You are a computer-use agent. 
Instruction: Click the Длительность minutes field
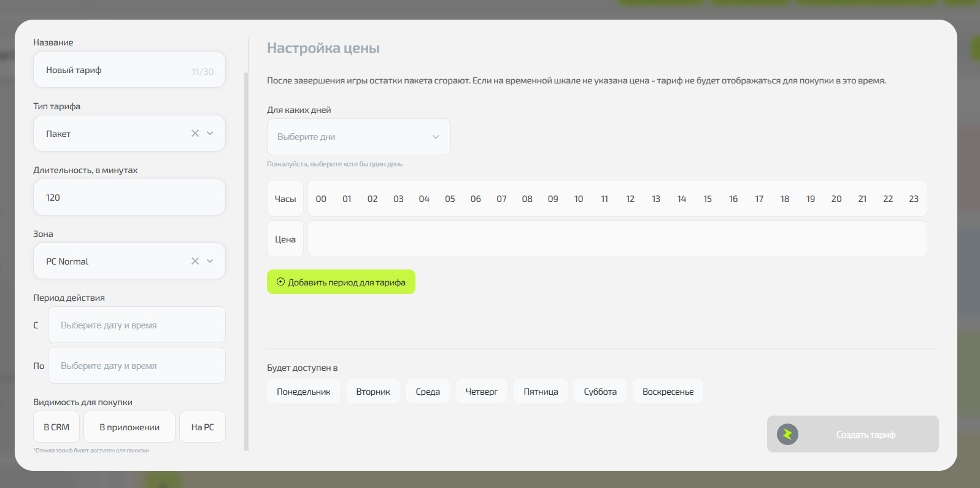pyautogui.click(x=129, y=198)
